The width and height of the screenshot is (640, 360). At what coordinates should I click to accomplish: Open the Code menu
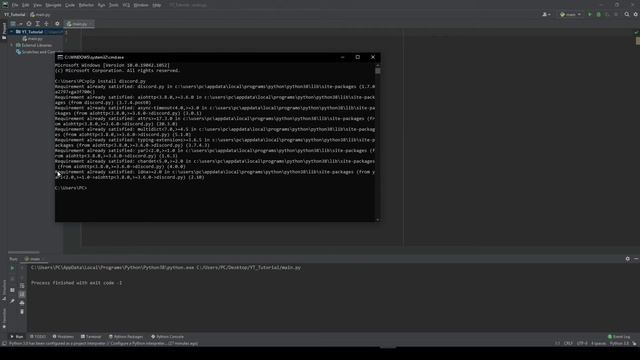pos(70,5)
